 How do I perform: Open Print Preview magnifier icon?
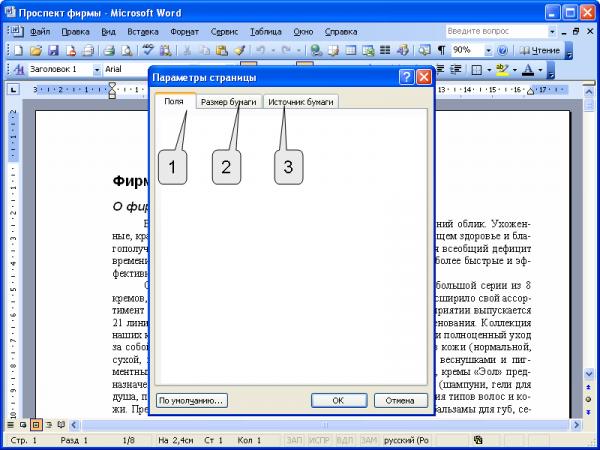coord(126,50)
